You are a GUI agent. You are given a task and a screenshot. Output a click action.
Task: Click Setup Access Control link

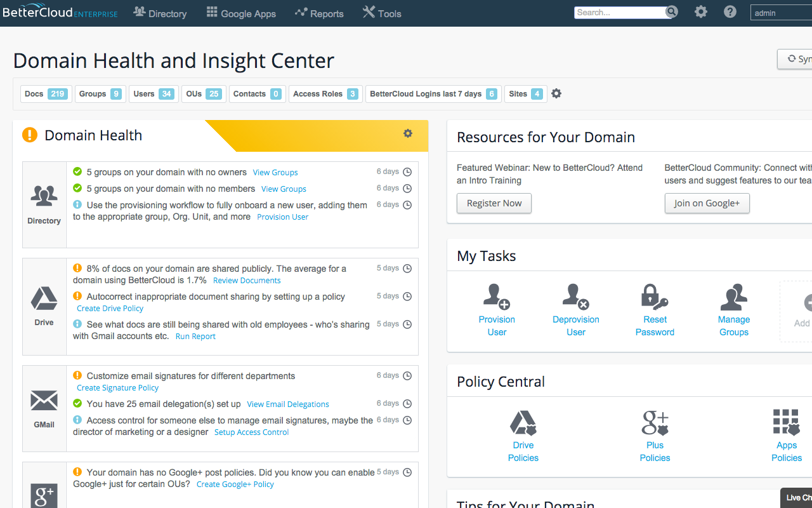252,432
